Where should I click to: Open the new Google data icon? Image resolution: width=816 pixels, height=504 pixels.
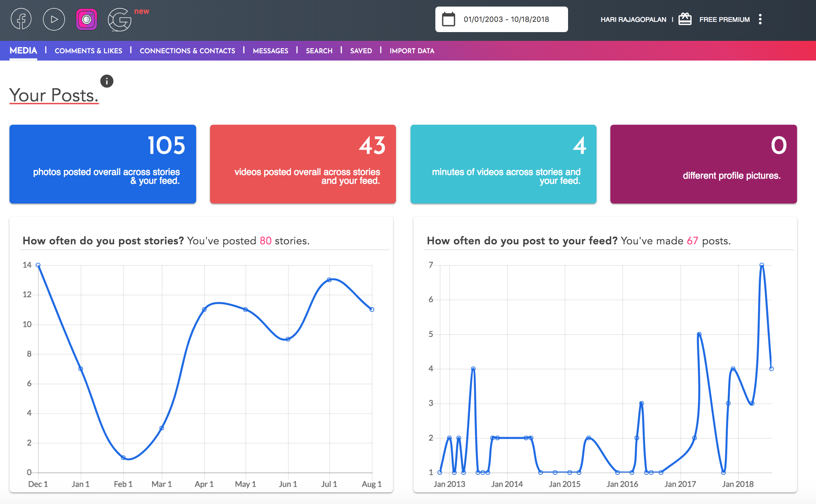[120, 19]
